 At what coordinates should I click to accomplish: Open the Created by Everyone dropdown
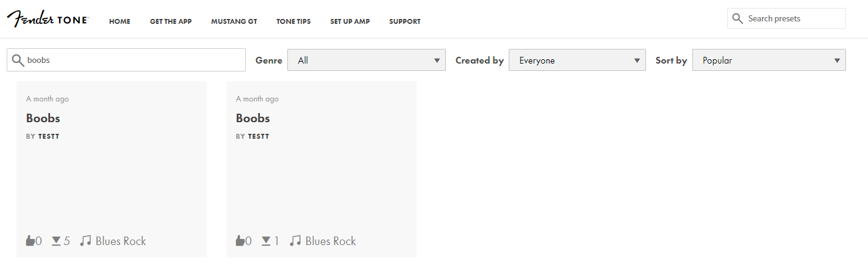click(577, 60)
